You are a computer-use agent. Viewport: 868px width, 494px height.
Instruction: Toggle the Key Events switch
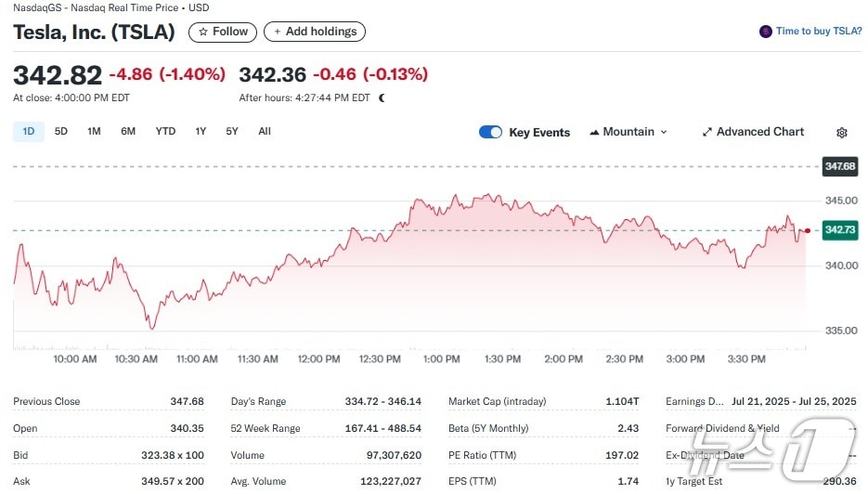(490, 132)
